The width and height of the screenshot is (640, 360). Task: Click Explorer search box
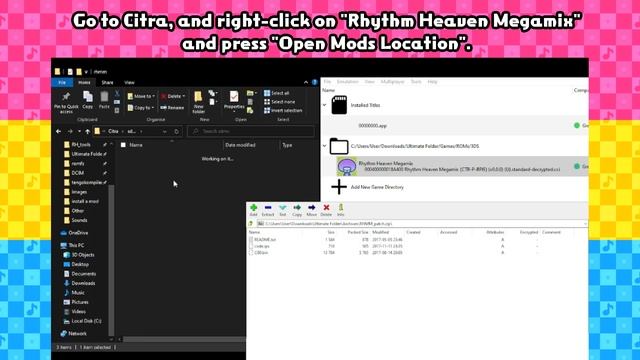[x=251, y=131]
